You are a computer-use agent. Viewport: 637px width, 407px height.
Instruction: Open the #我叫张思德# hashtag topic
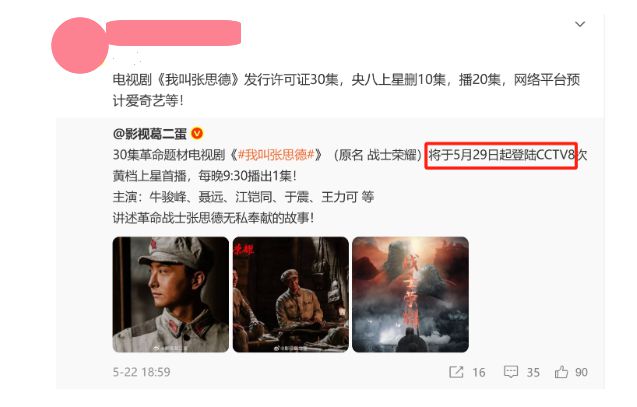click(276, 155)
